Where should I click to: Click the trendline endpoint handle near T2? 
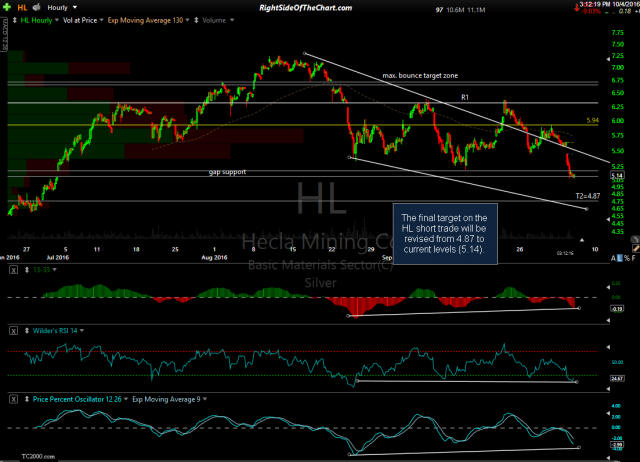(x=587, y=209)
